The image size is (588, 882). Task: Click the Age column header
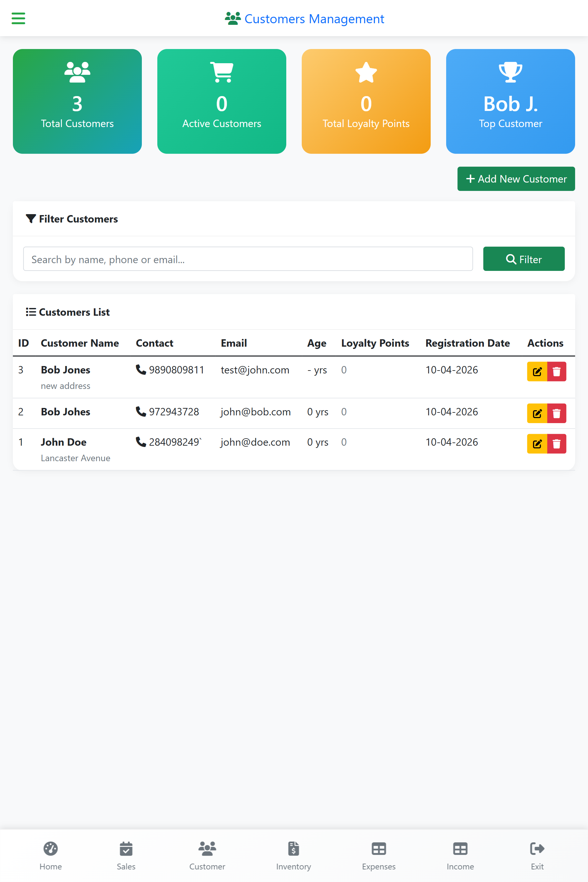tap(317, 343)
